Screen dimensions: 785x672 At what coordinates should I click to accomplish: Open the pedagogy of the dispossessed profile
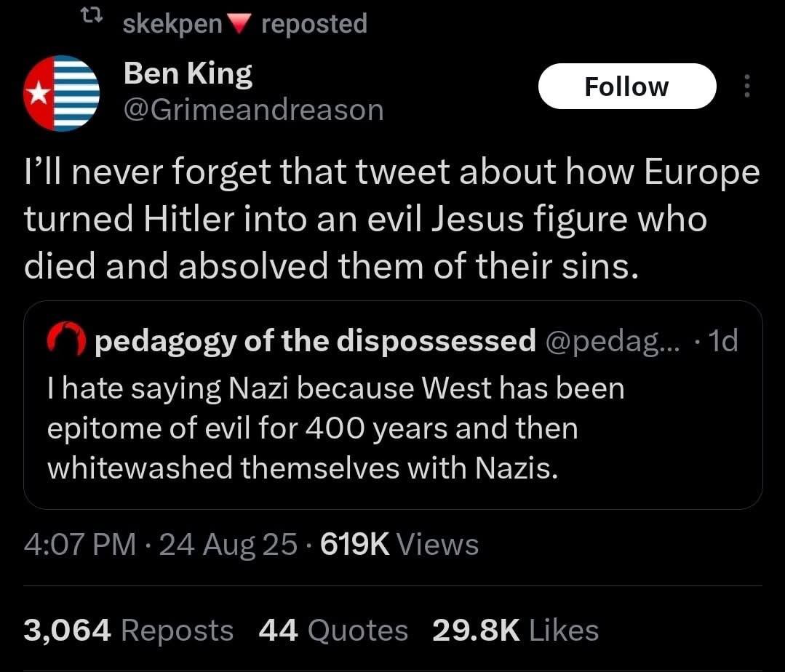[x=315, y=339]
